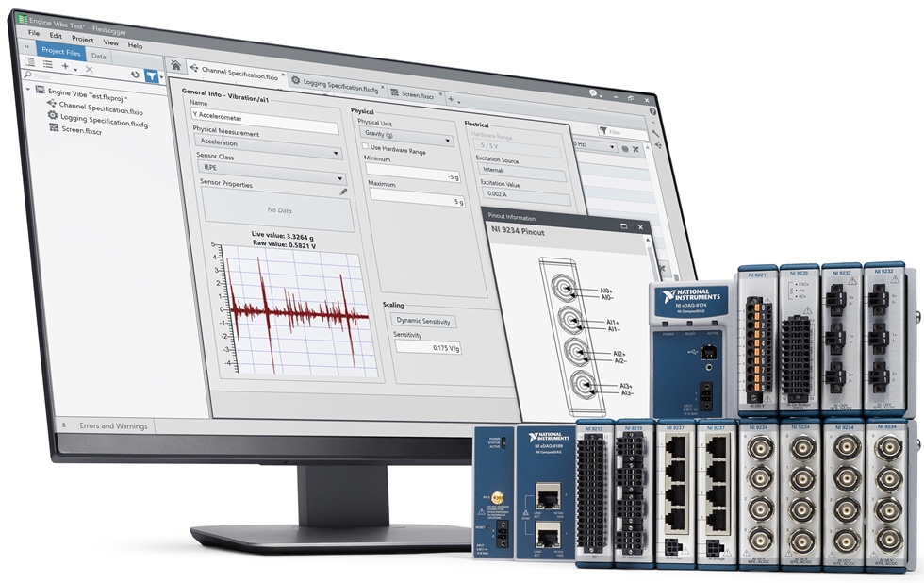Switch to the Data tab
The width and height of the screenshot is (924, 583).
pyautogui.click(x=98, y=57)
